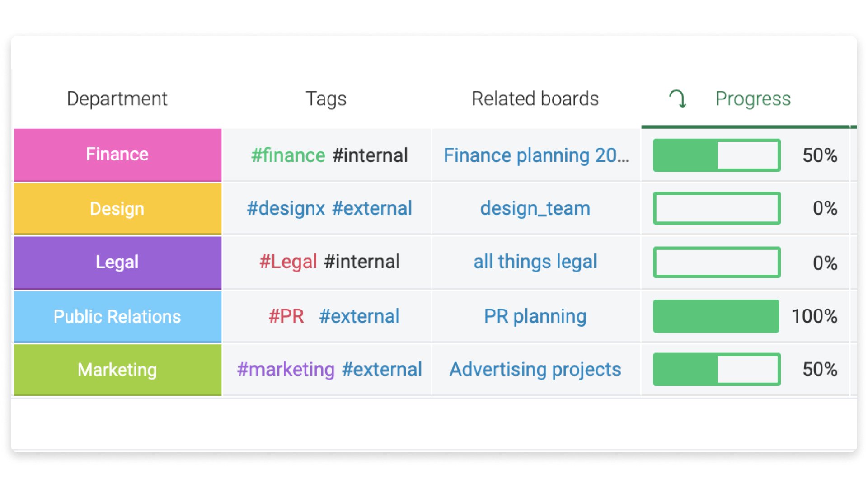The width and height of the screenshot is (868, 488).
Task: Click the Finance 50% progress bar
Action: tap(717, 155)
